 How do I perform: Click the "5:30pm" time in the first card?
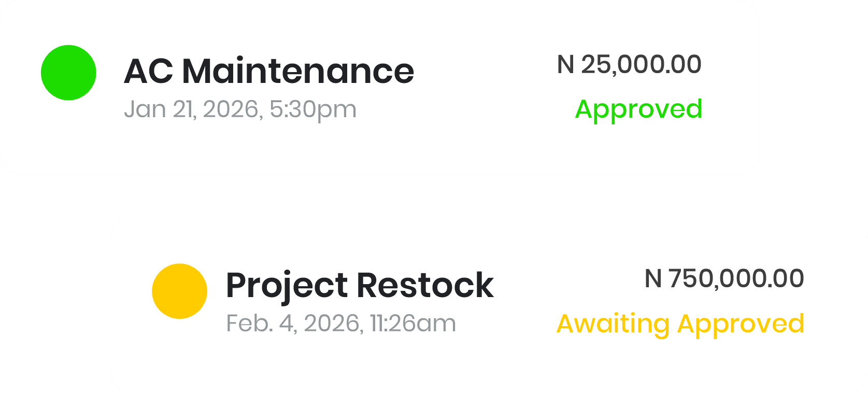(313, 109)
